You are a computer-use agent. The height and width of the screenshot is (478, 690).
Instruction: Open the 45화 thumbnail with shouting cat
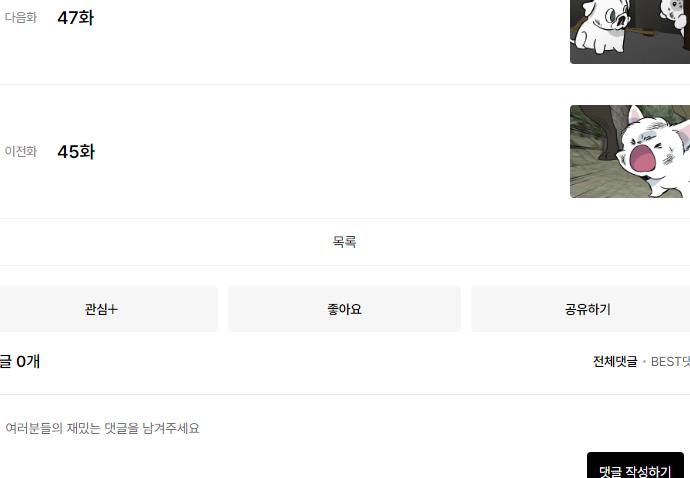630,151
